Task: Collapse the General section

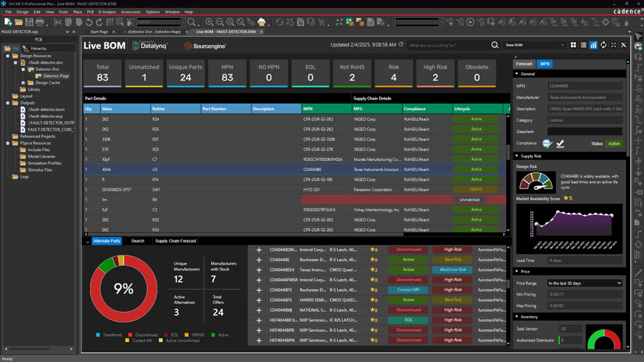Action: click(517, 74)
